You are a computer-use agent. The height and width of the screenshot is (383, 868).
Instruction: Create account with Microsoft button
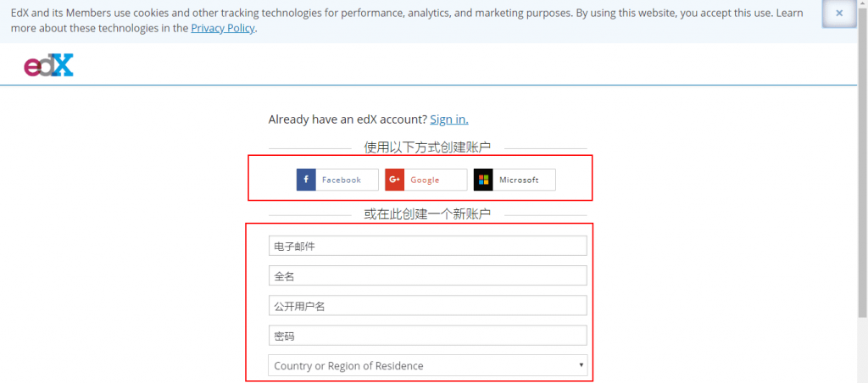point(515,180)
